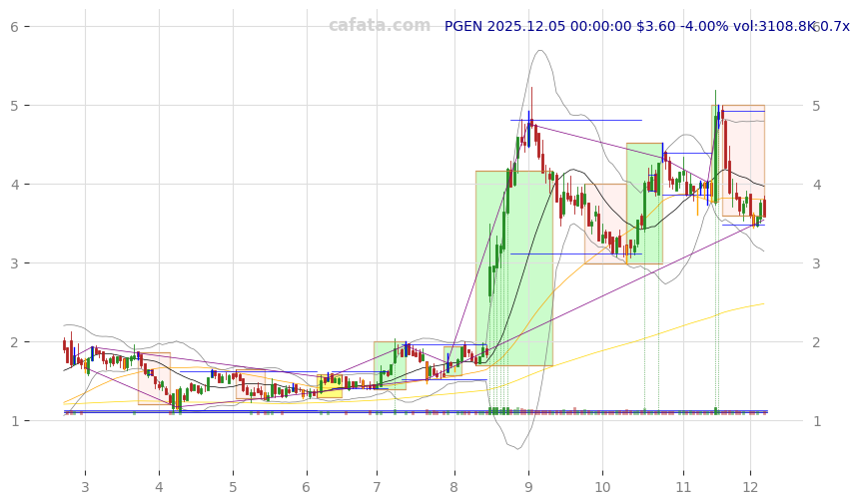This screenshot has width=860, height=504.
Task: Click the pink zone around month 10
Action: click(x=605, y=224)
